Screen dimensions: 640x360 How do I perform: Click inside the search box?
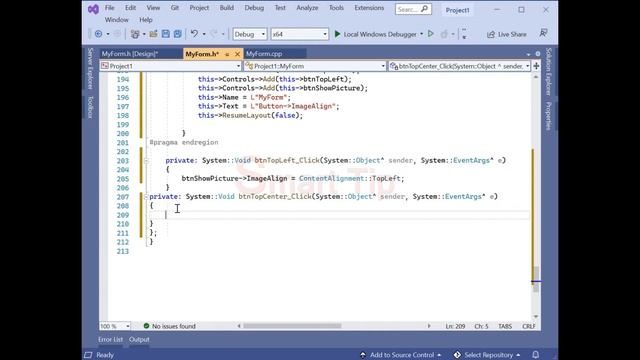pyautogui.click(x=413, y=9)
